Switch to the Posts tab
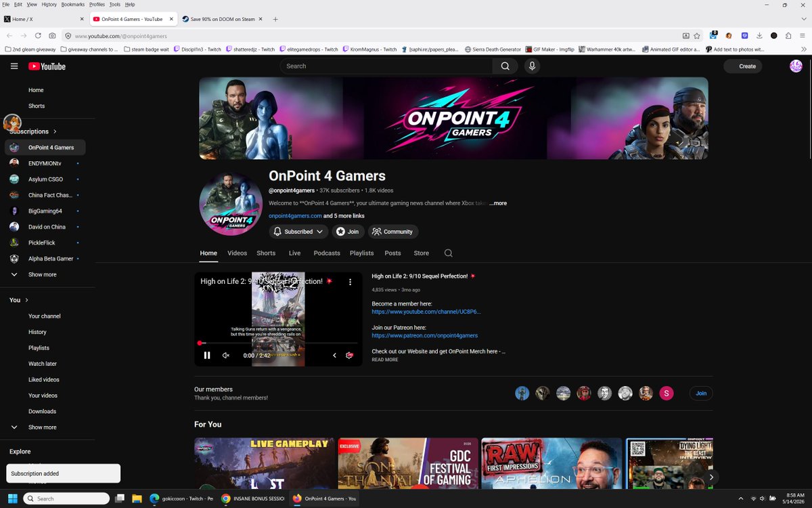 392,253
